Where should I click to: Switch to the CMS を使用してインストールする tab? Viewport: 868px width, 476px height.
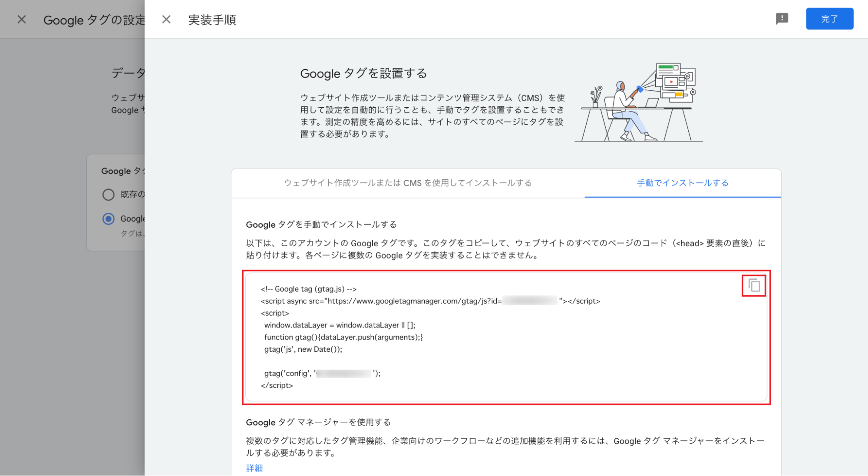click(x=408, y=183)
